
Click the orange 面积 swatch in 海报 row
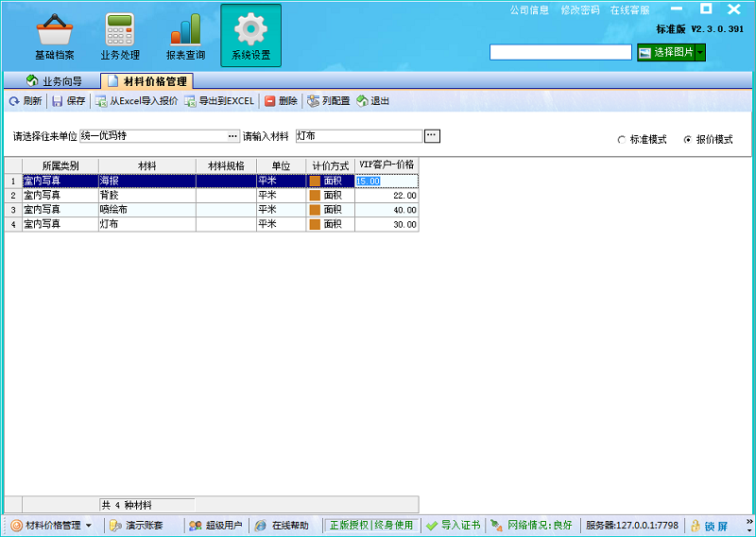click(315, 181)
